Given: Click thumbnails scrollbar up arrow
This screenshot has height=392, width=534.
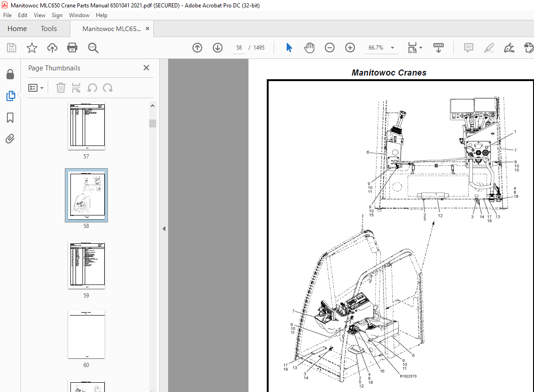Looking at the screenshot, I should [x=152, y=106].
